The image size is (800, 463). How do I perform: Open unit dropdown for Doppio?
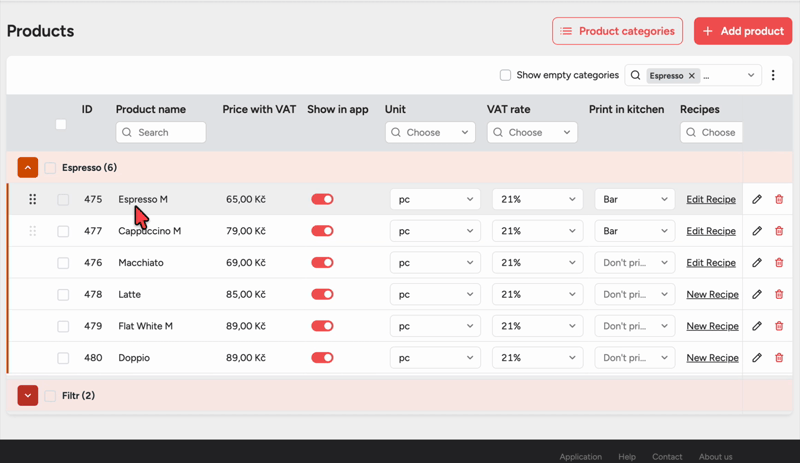click(435, 357)
